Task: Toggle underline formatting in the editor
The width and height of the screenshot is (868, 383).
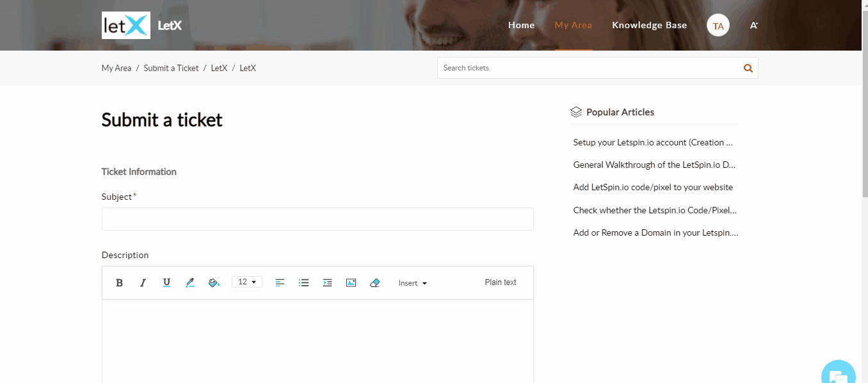Action: [x=166, y=282]
